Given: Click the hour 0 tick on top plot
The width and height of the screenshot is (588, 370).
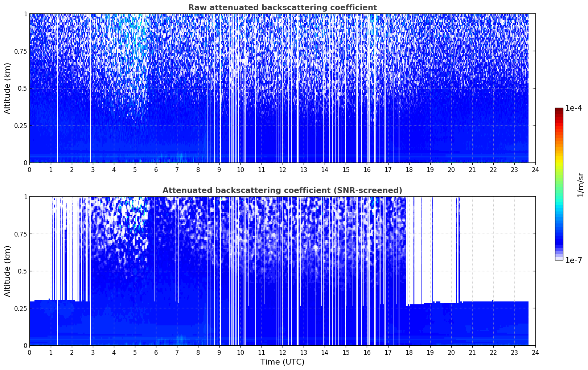Looking at the screenshot, I should 30,169.
